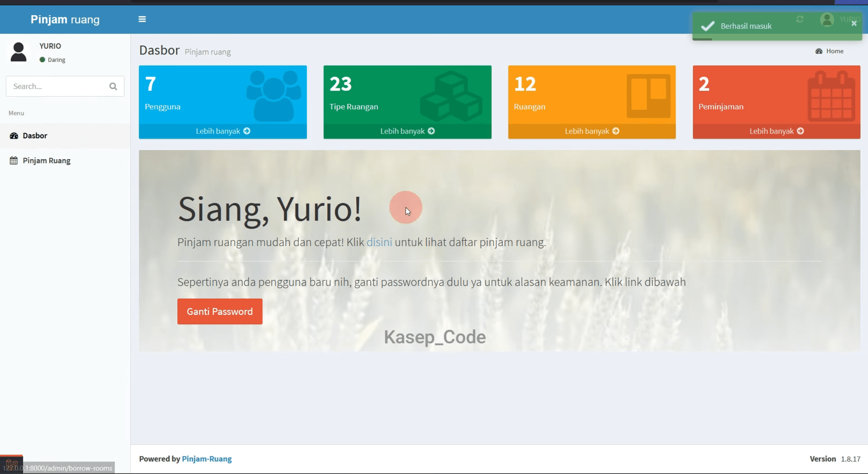Click the Ruangan count 12
Viewport: 868px width, 474px height.
coord(525,84)
